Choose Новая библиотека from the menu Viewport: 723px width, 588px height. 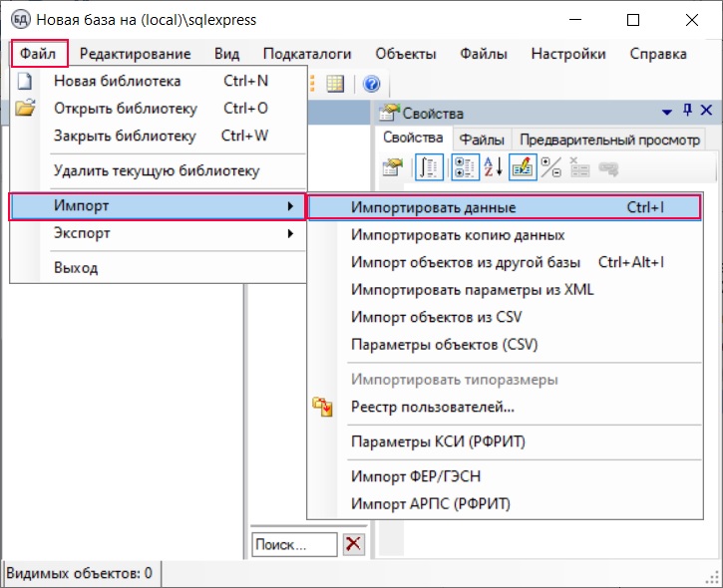(159, 81)
